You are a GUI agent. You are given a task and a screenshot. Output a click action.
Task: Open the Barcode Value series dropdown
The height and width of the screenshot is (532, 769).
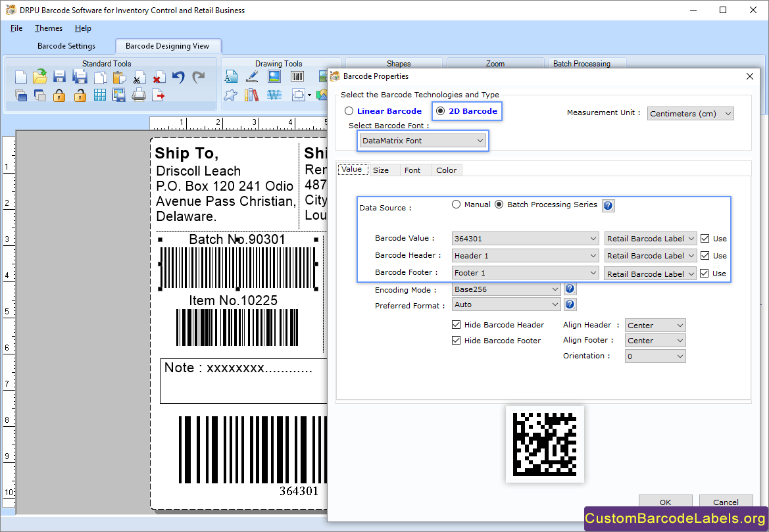pos(651,239)
